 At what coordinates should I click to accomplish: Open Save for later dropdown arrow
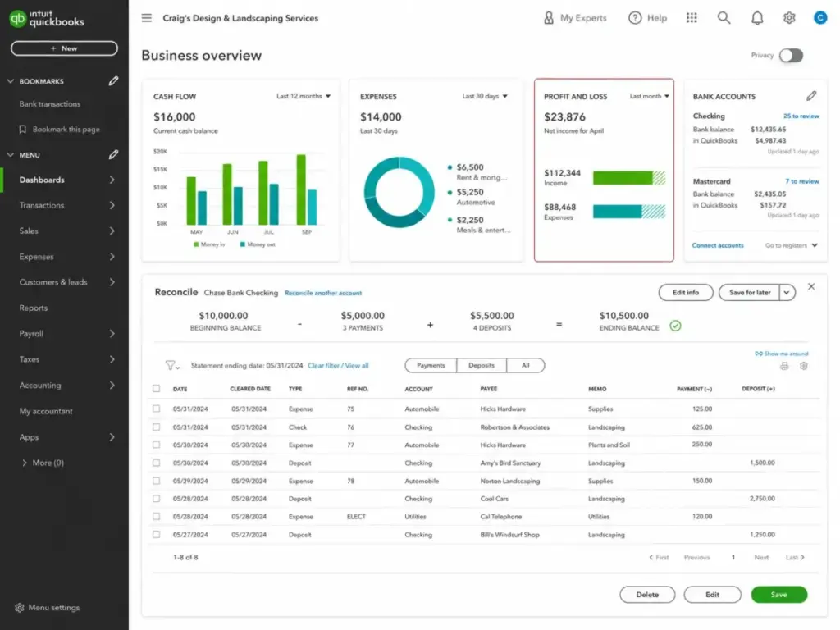(x=787, y=293)
